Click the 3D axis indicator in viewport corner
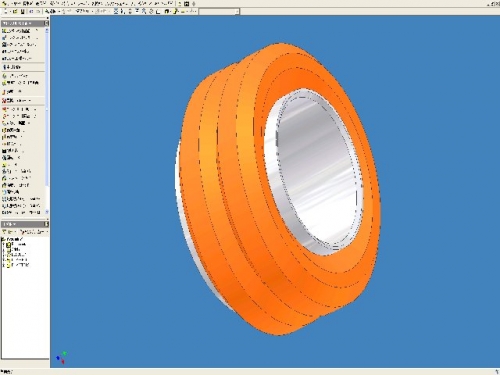500x375 pixels. [61, 358]
